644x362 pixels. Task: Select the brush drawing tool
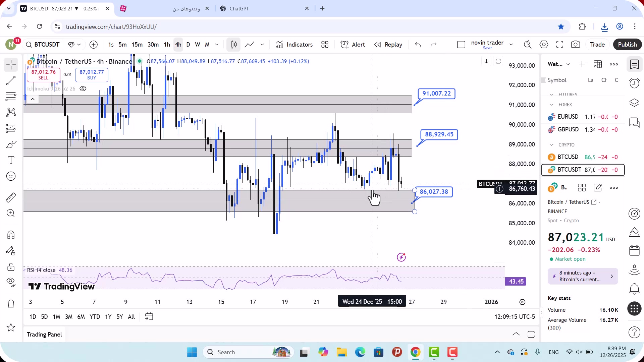point(11,144)
